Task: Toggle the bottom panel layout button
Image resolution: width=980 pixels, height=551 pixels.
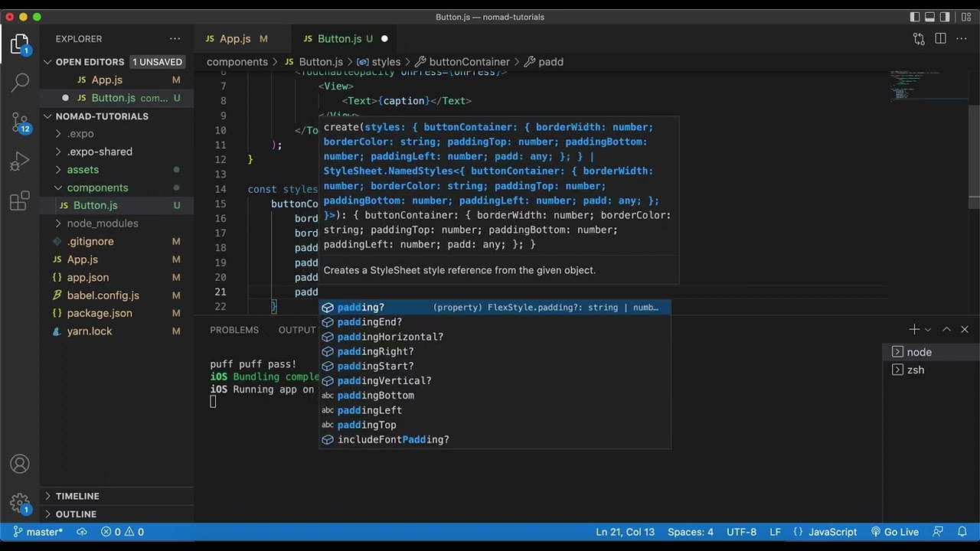Action: 930,17
